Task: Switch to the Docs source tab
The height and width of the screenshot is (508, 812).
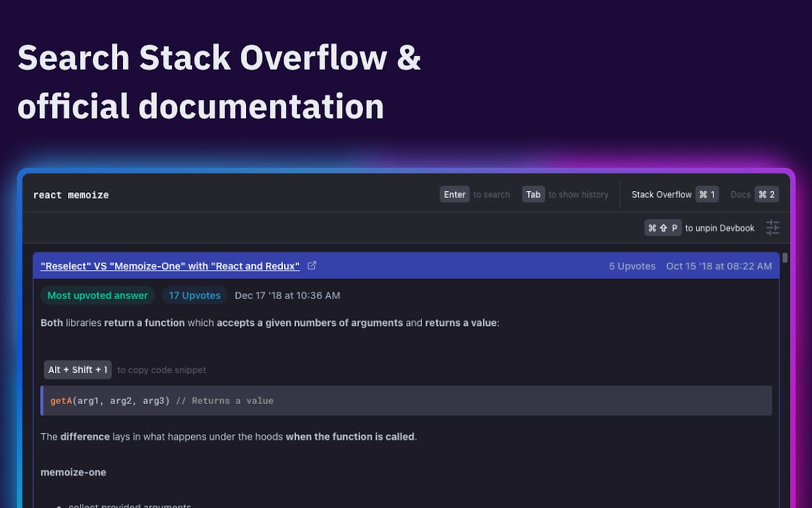Action: click(740, 194)
